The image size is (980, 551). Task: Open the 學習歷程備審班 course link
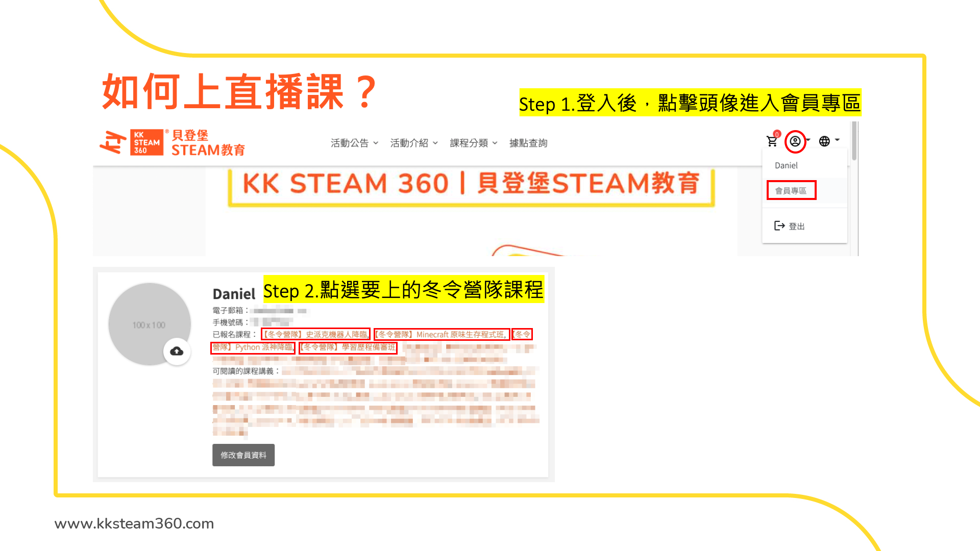[348, 347]
